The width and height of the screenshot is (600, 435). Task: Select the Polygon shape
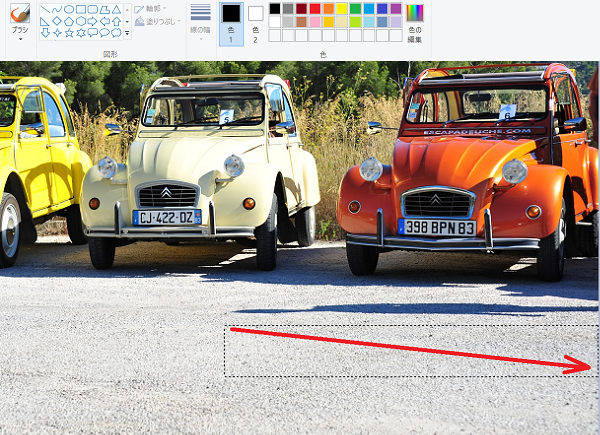coord(104,9)
